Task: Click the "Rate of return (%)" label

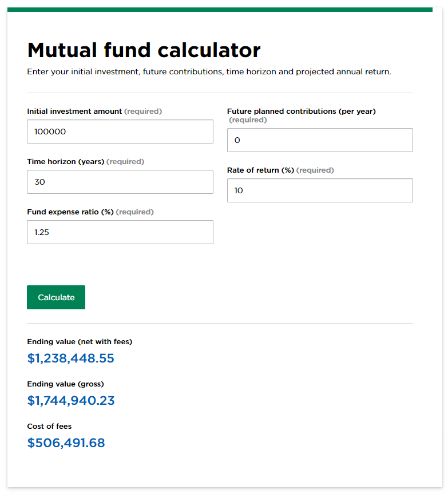Action: pyautogui.click(x=260, y=170)
